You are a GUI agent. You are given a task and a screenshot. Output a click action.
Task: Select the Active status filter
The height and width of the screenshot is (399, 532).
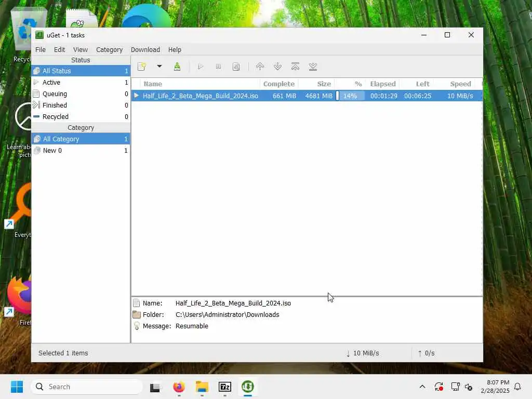81,83
